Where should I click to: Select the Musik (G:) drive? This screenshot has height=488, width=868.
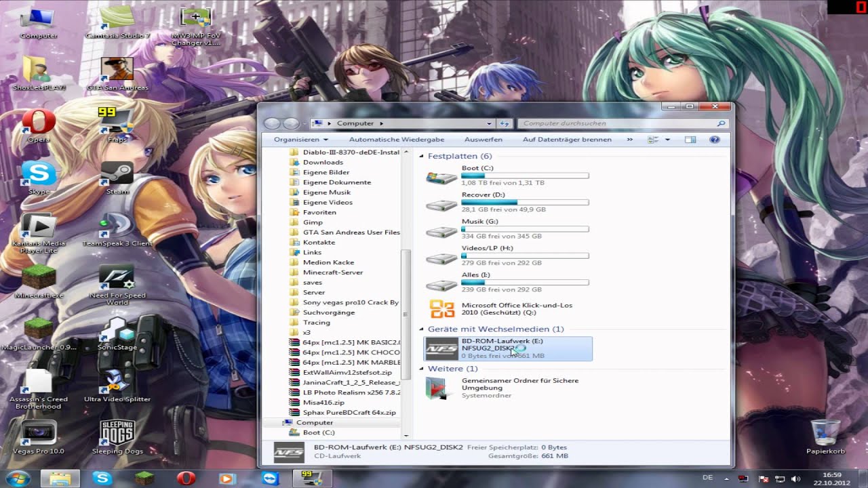click(x=507, y=229)
